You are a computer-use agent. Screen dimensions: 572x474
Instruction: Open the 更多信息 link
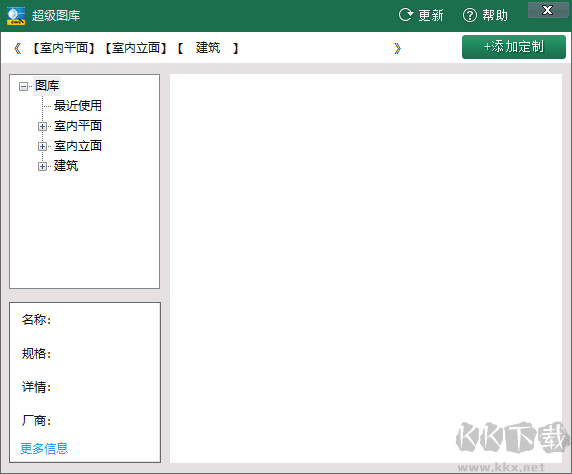(x=44, y=448)
